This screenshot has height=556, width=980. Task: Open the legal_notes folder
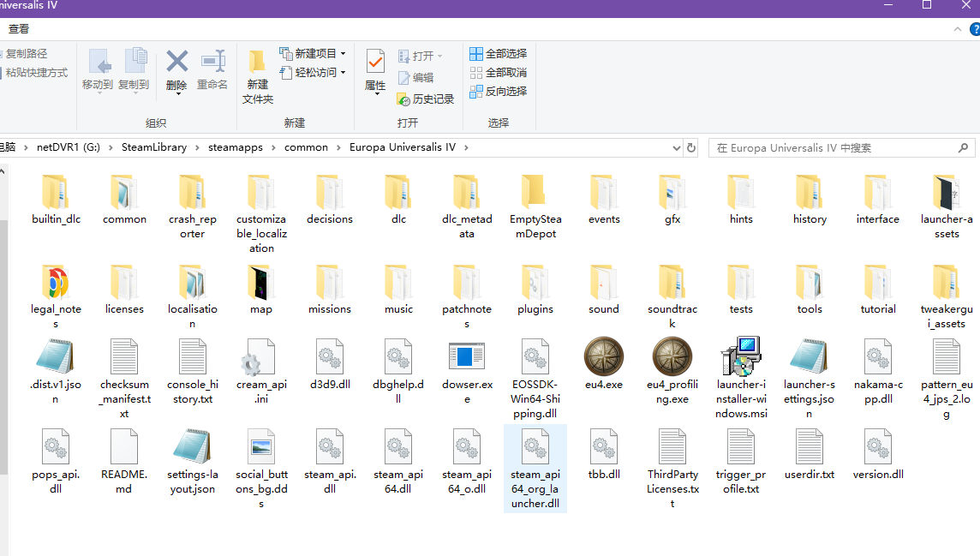click(56, 283)
